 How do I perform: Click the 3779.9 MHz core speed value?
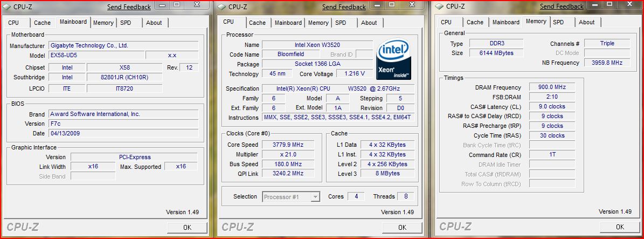[288, 145]
